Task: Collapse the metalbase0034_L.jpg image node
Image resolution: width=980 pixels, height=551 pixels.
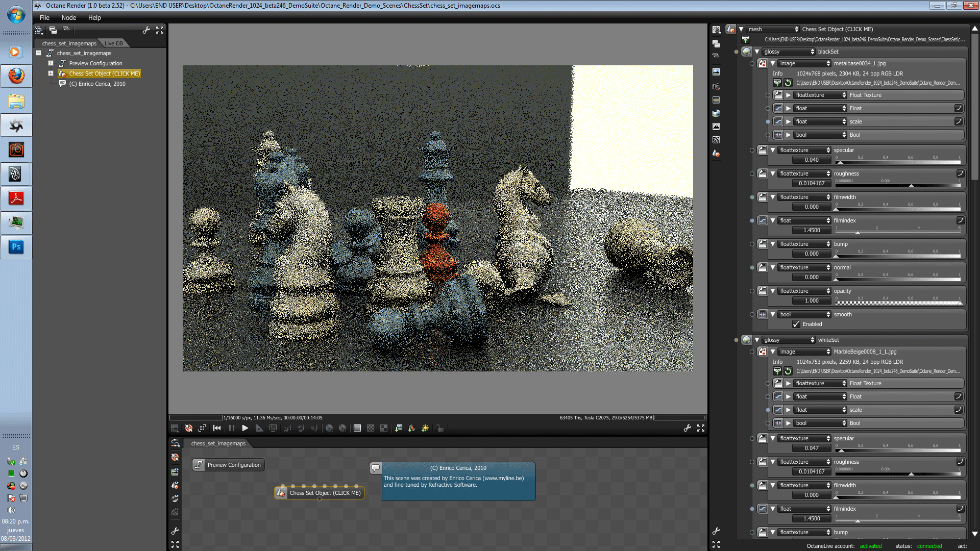Action: pyautogui.click(x=773, y=64)
